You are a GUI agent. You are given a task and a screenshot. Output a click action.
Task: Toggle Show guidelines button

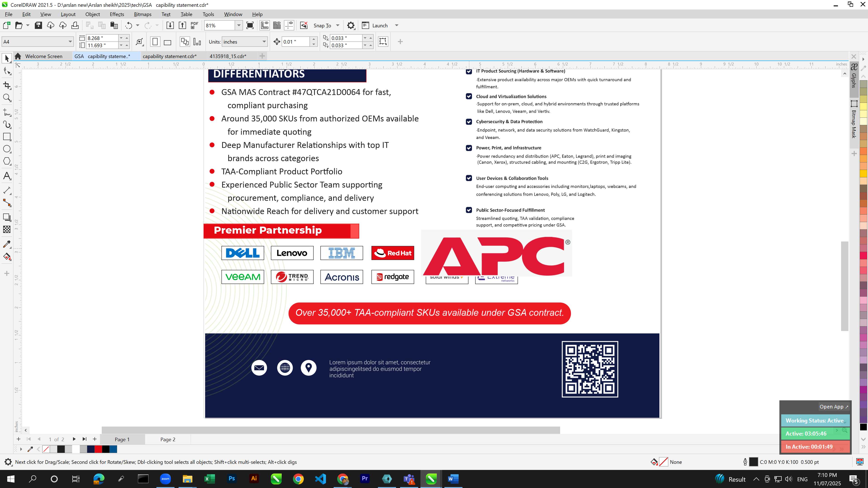(x=289, y=25)
